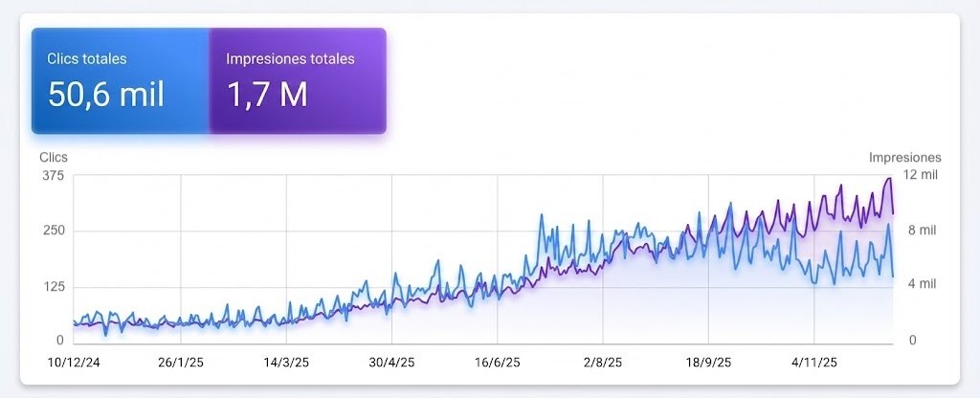Select the 18/9/25 date label
The height and width of the screenshot is (398, 980).
(x=708, y=363)
